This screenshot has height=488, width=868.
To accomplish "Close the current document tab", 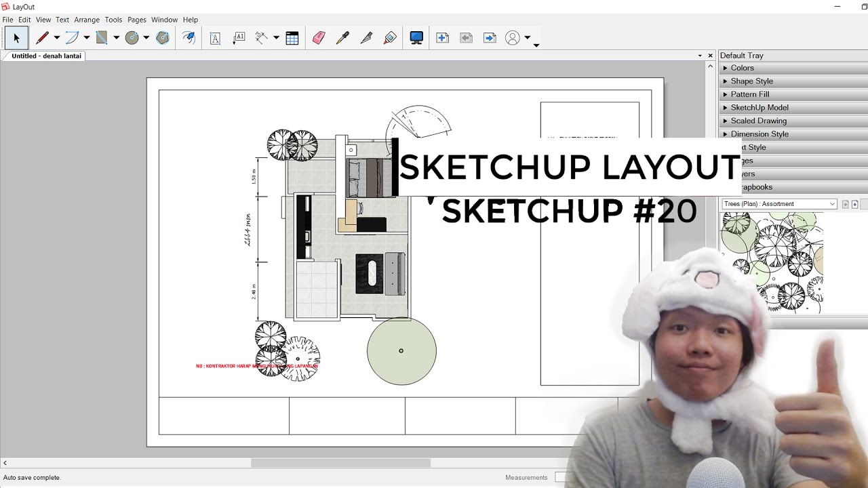I will (x=710, y=56).
